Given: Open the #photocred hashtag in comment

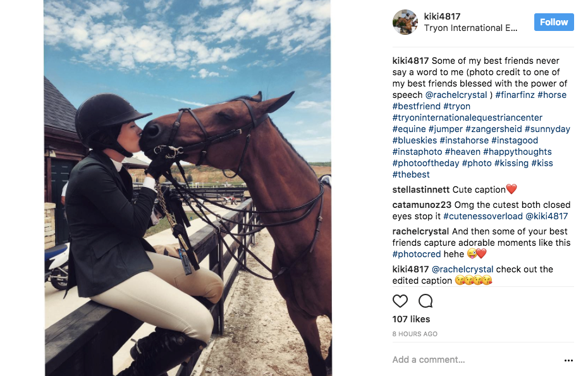Looking at the screenshot, I should (417, 254).
